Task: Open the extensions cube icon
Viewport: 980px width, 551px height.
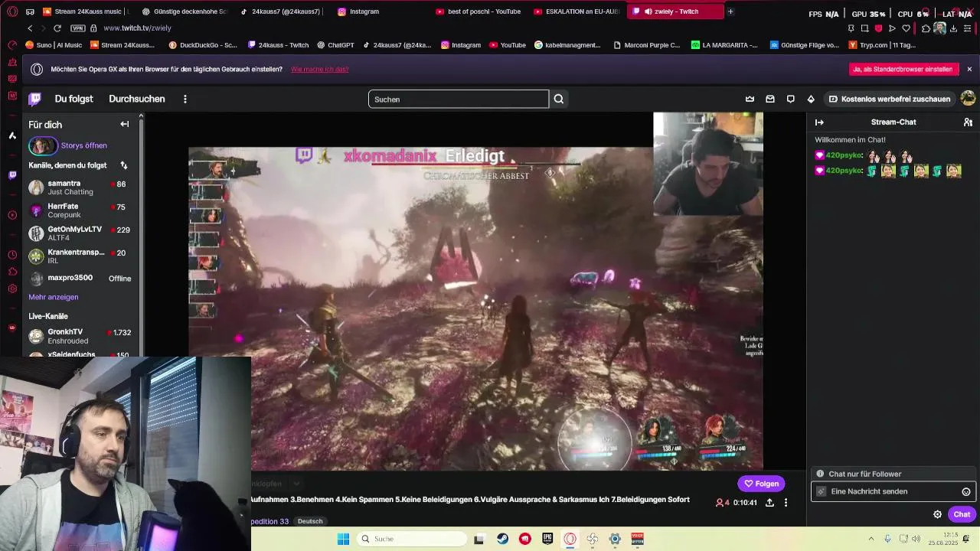Action: (926, 28)
